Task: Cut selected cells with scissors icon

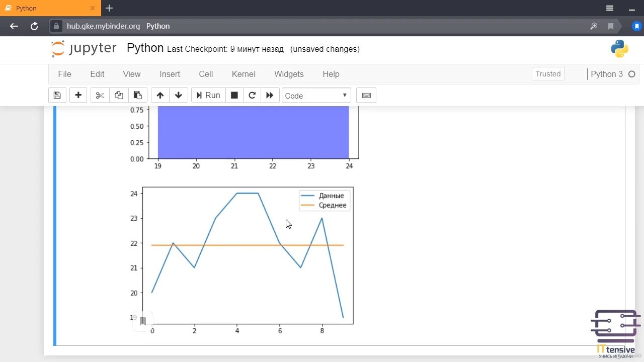Action: tap(100, 95)
